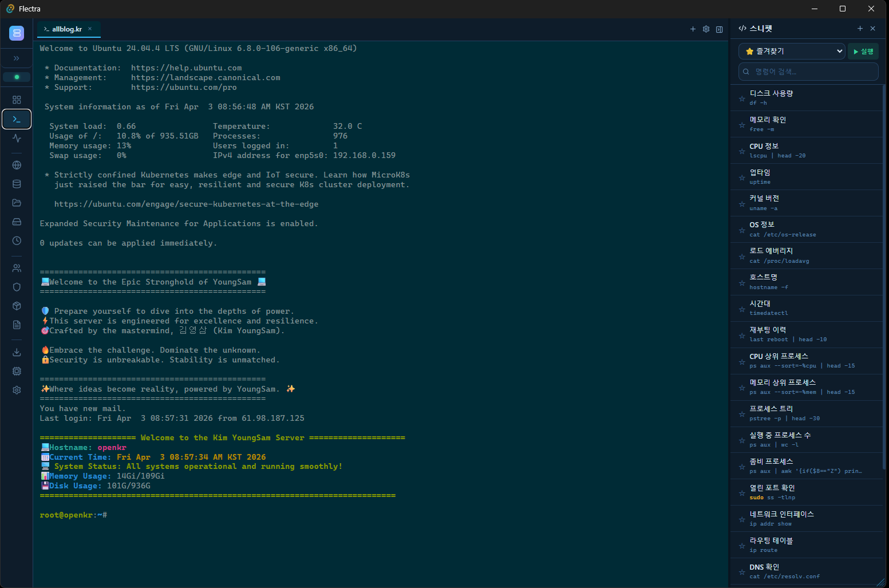Viewport: 889px width, 588px height.
Task: Click the dashboard grid icon in sidebar
Action: (x=17, y=100)
